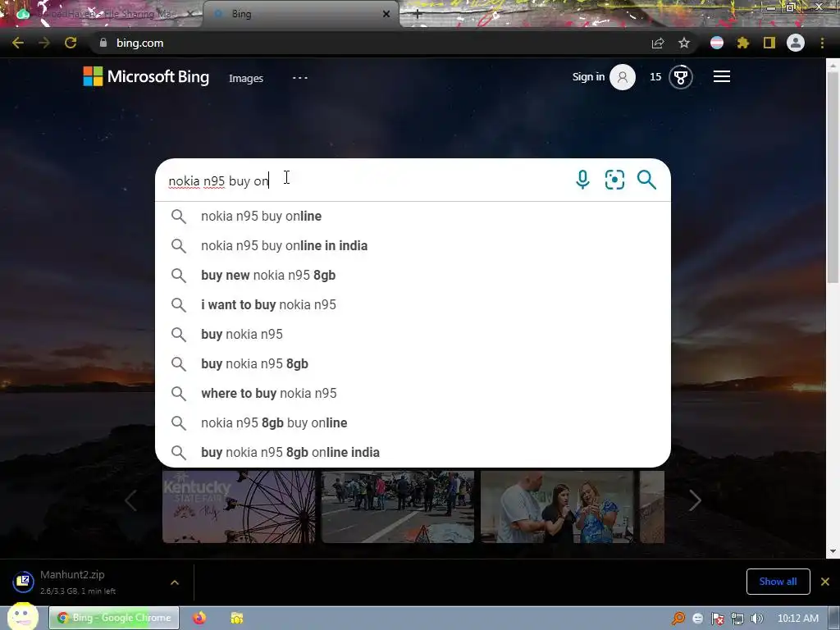The width and height of the screenshot is (840, 630).
Task: Open Firefox from the taskbar
Action: (199, 618)
